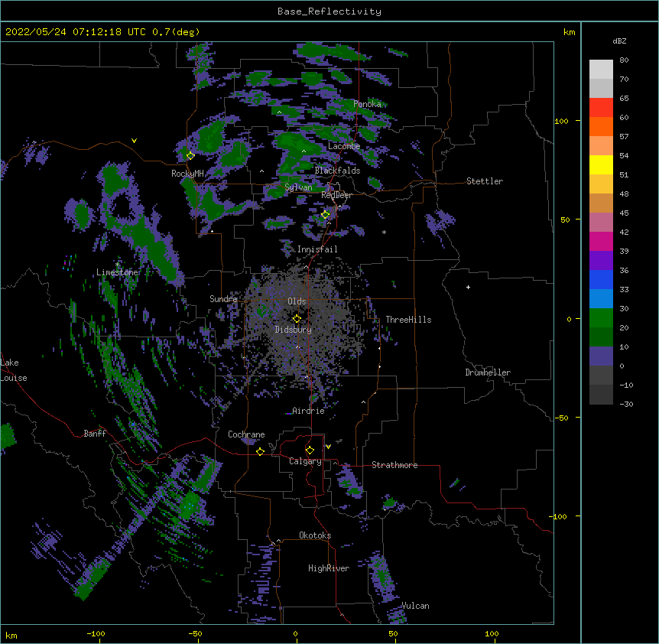The width and height of the screenshot is (659, 644).
Task: Click the km label at bottom left
Action: (x=11, y=636)
